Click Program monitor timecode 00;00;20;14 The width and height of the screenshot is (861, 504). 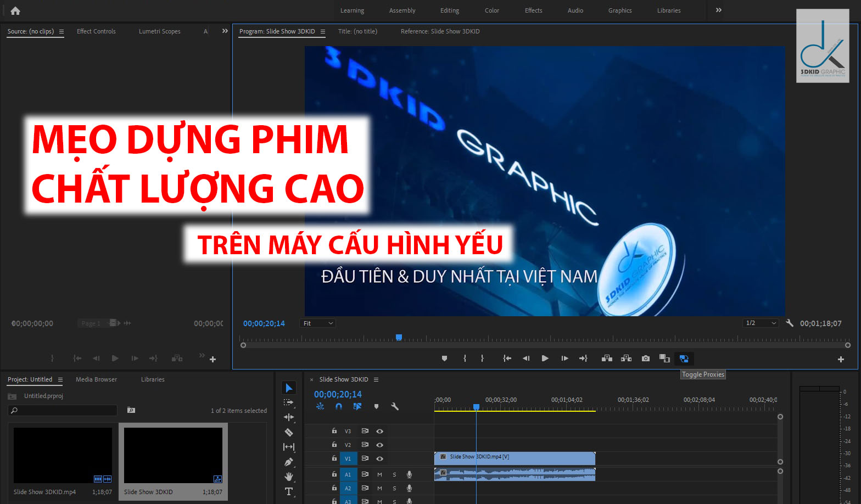[264, 323]
